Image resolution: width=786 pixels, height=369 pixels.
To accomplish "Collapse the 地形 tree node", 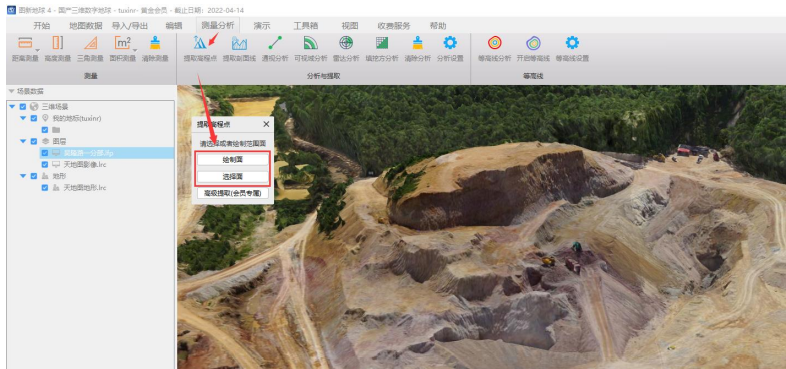I will pyautogui.click(x=23, y=176).
